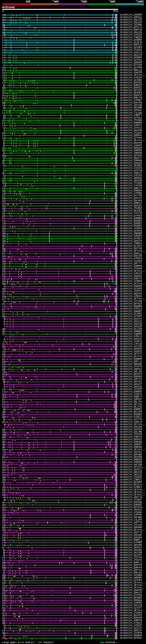Open hit UniRef100_Q10E34
This screenshot has width=146, height=644.
131,42
